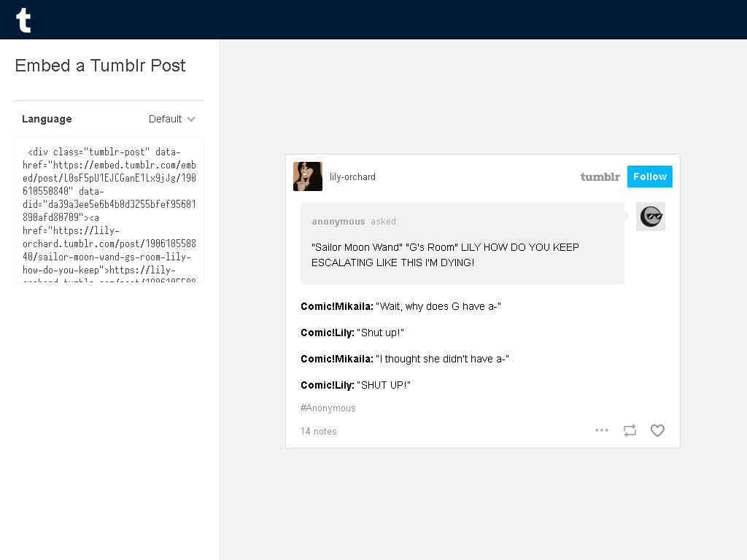
Task: Click the "SHUT UP!" Comic!Lily line
Action: tap(355, 385)
